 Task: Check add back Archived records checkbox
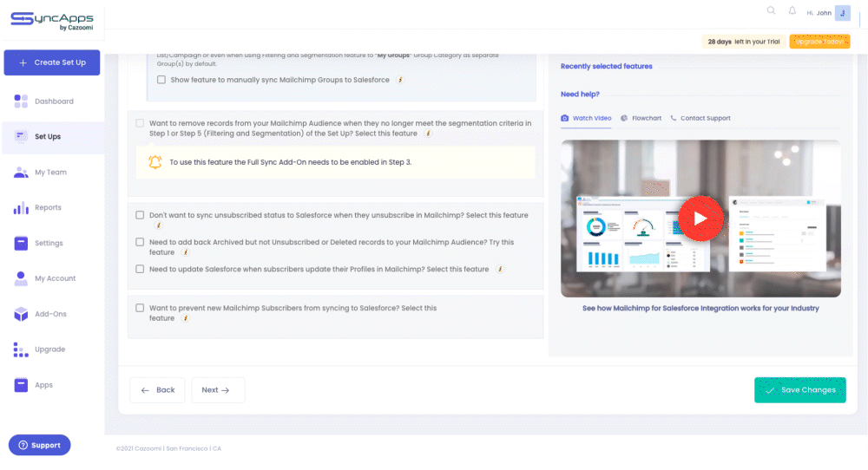(140, 242)
